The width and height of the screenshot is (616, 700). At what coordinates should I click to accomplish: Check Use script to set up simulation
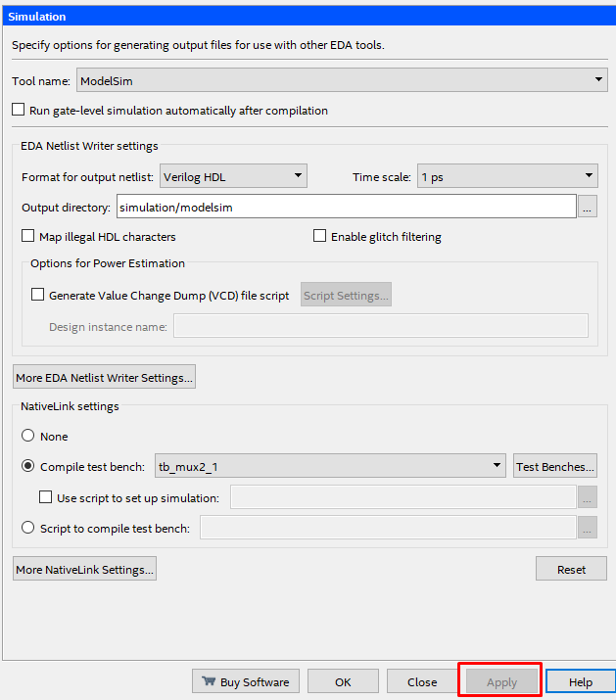[46, 497]
